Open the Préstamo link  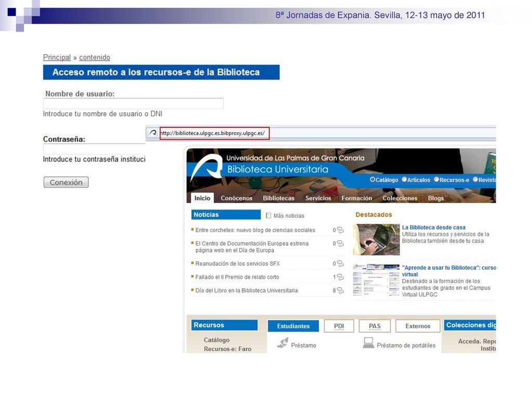[x=303, y=345]
